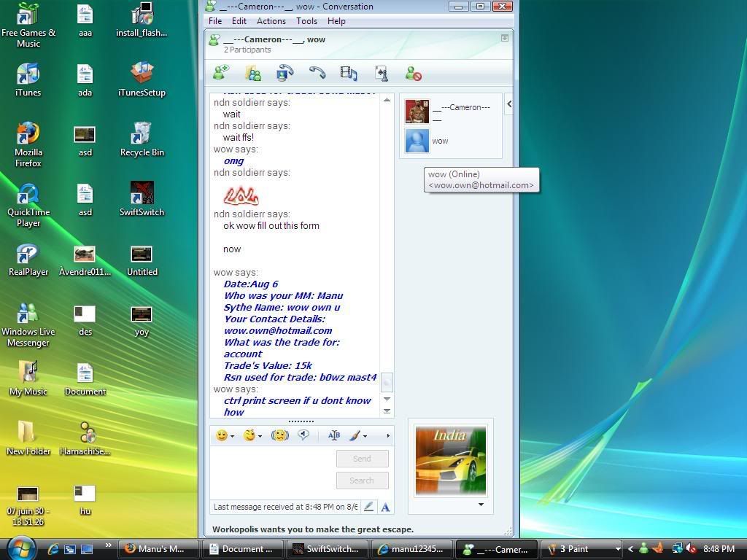Send a nudge with shaking face icon

(x=279, y=435)
